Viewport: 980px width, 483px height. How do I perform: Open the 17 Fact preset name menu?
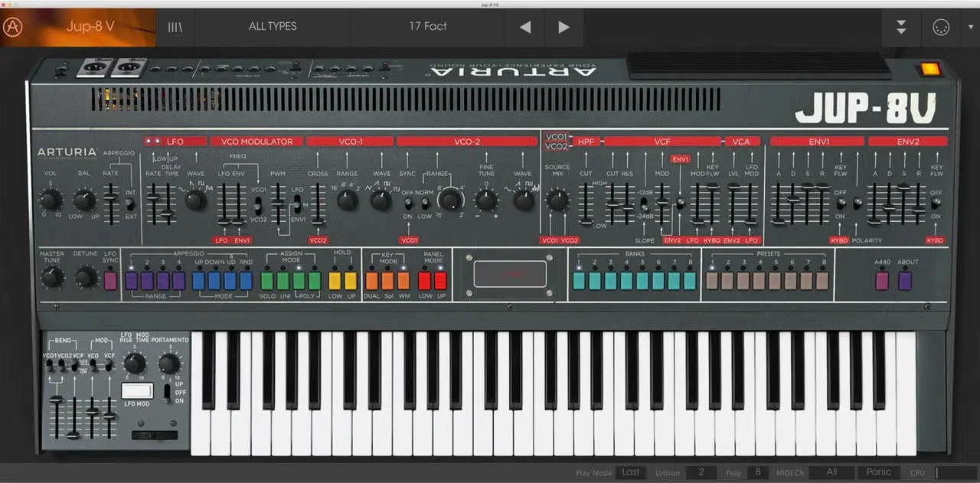(x=428, y=27)
